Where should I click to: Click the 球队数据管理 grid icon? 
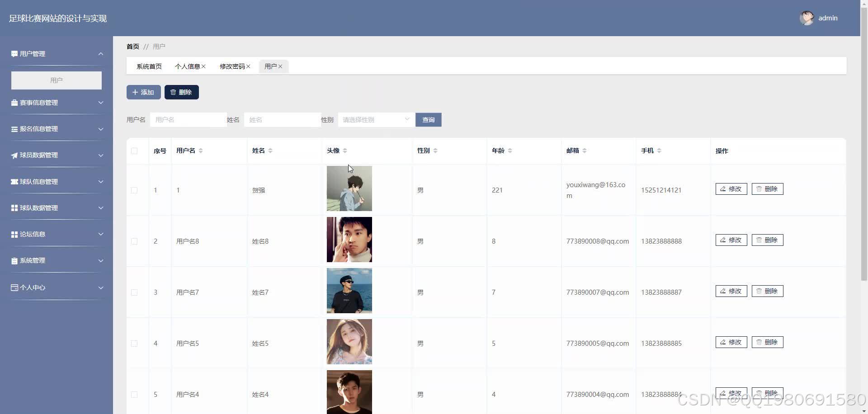[14, 208]
